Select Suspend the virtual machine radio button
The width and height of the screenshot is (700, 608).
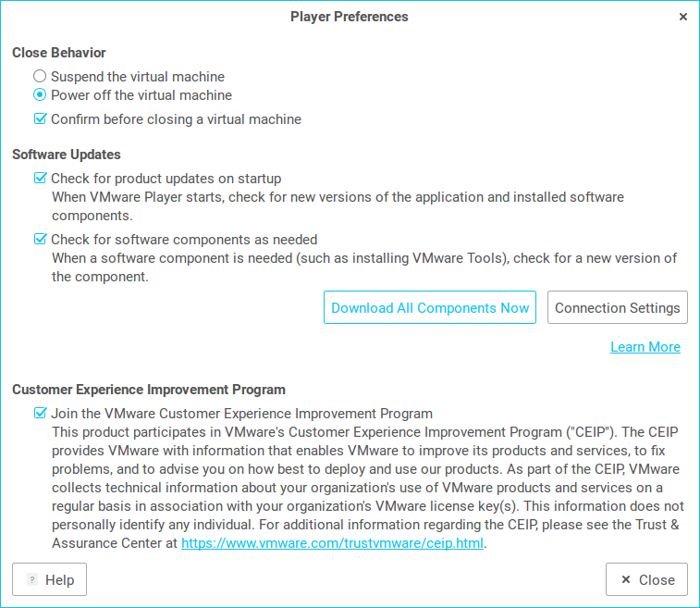(x=40, y=77)
